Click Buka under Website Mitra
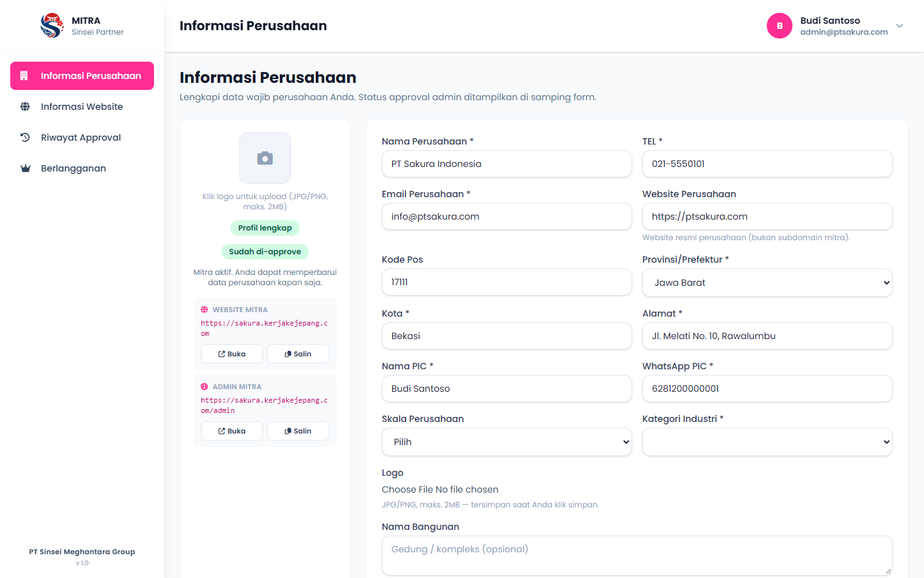924x578 pixels. click(x=232, y=354)
